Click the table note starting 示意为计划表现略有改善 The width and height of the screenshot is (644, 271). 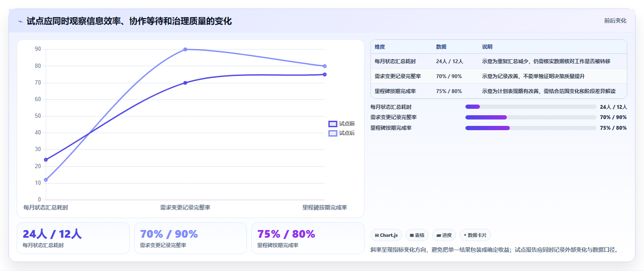coord(549,91)
